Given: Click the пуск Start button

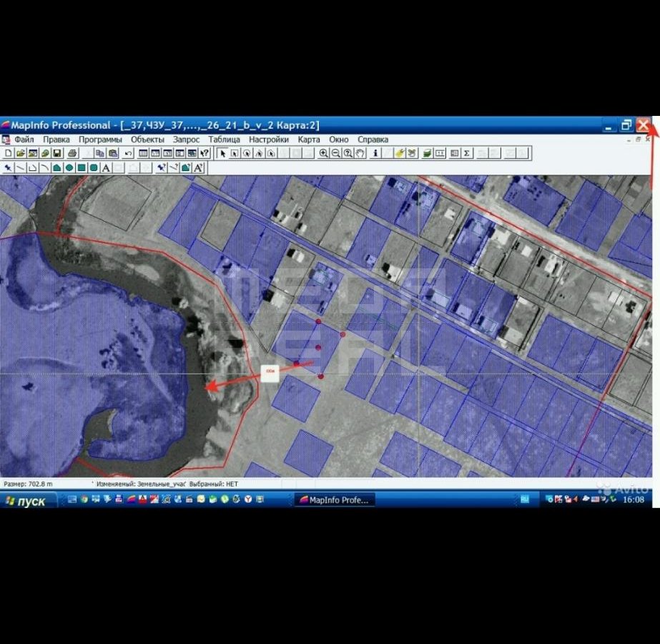Looking at the screenshot, I should (26, 501).
